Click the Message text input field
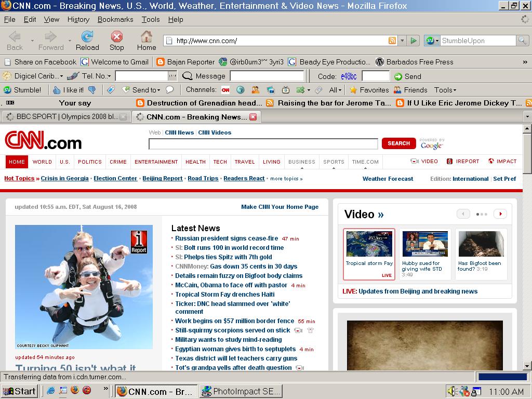This screenshot has height=399, width=532. pyautogui.click(x=267, y=76)
